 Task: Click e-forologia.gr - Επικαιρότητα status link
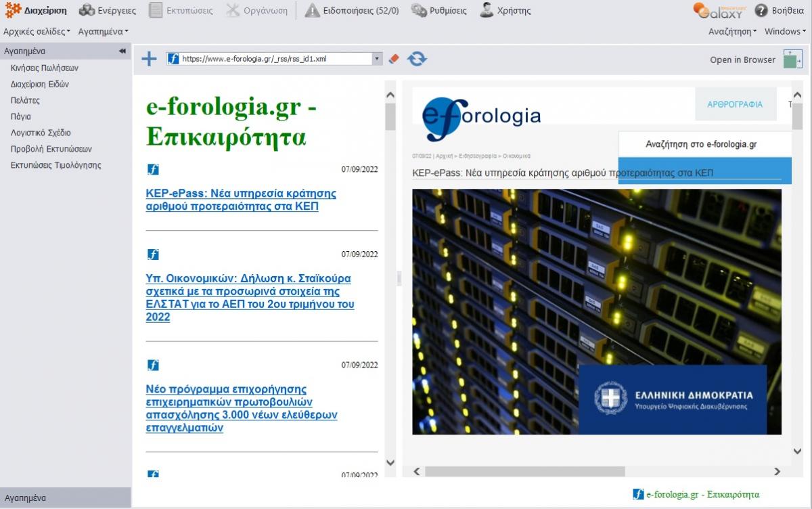pyautogui.click(x=703, y=494)
